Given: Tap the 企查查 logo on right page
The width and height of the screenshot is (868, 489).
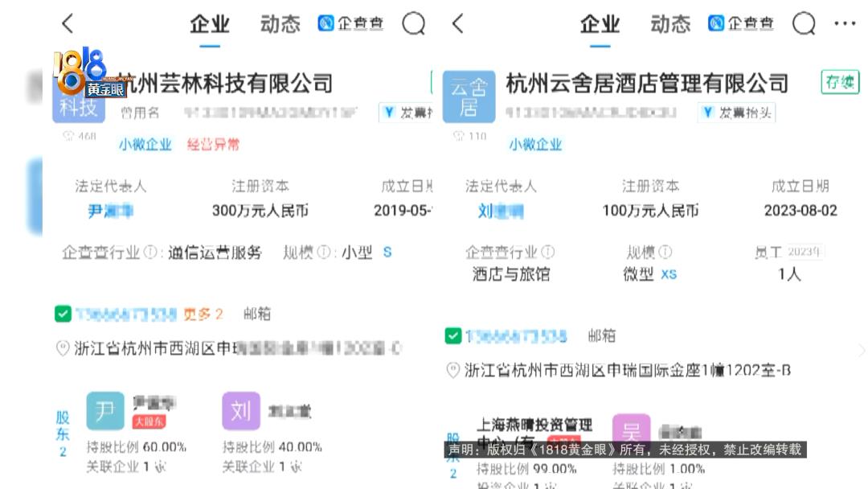Looking at the screenshot, I should [741, 23].
